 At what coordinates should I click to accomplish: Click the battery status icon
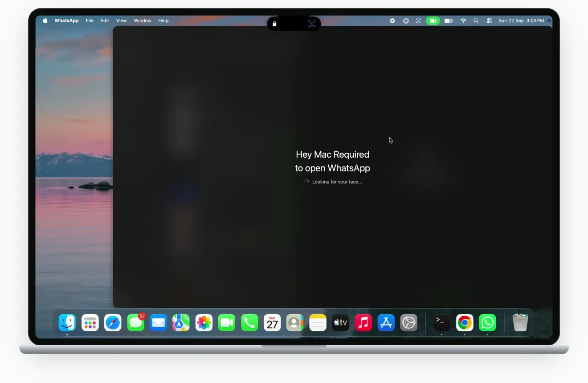coord(449,20)
